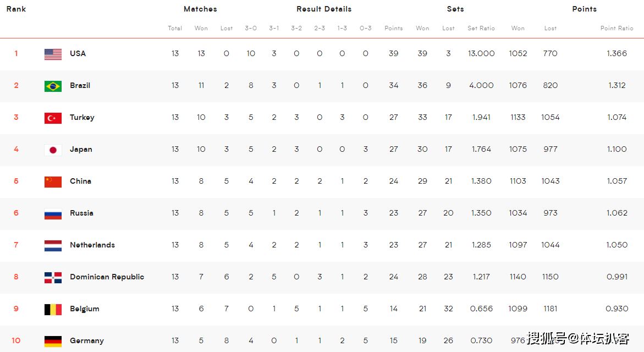This screenshot has width=644, height=352.
Task: Click the Brazil flag icon
Action: coord(53,86)
